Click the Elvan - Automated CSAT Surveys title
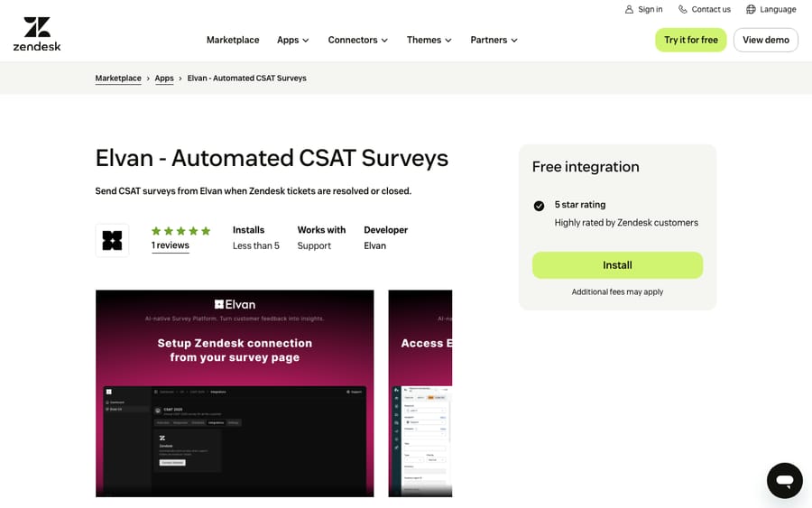The image size is (812, 508). (x=272, y=158)
